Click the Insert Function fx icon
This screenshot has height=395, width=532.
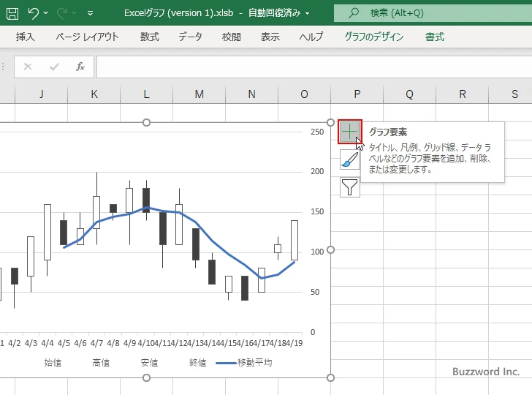point(80,67)
